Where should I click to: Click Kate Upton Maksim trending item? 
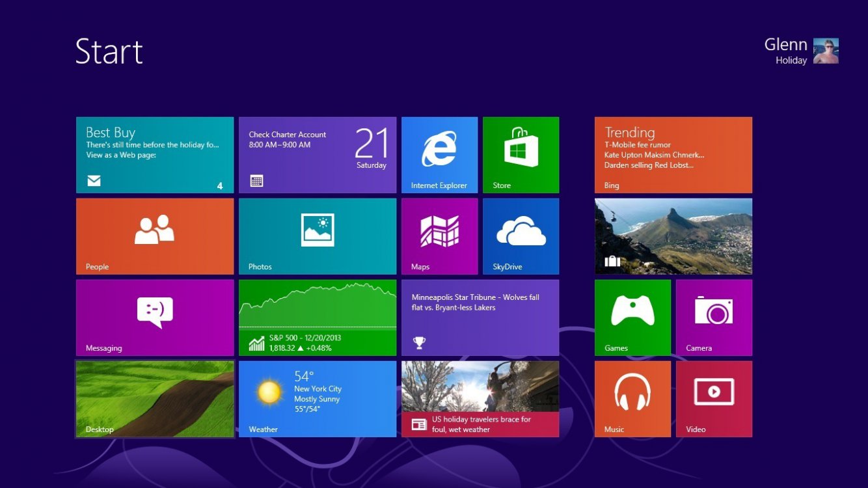[654, 156]
